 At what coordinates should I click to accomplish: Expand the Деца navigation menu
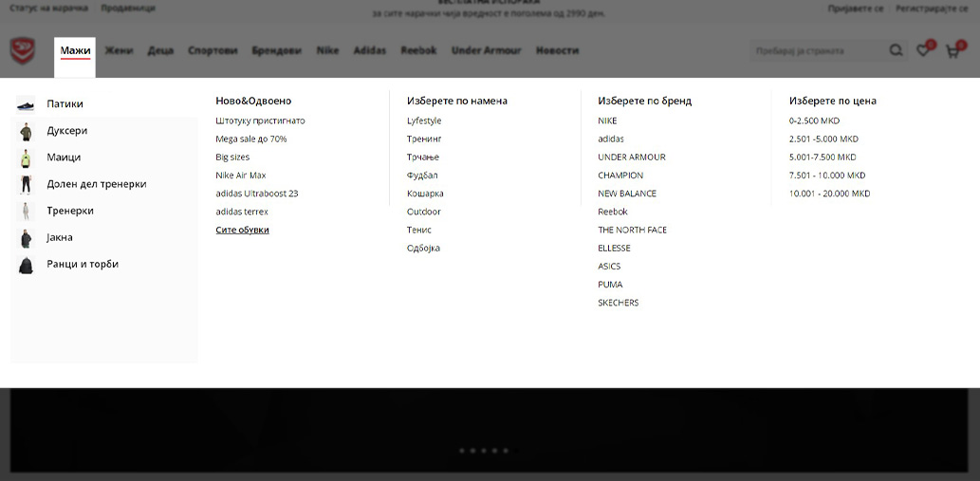pos(160,50)
